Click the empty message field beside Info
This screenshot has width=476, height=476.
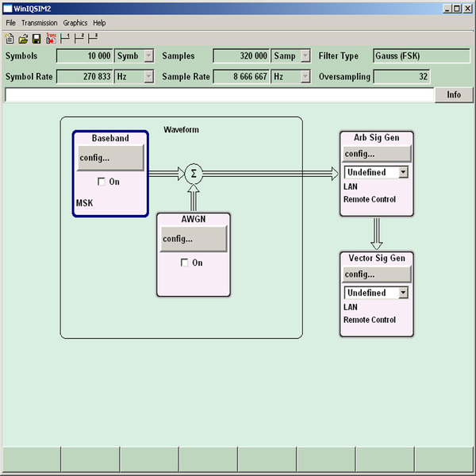click(219, 94)
